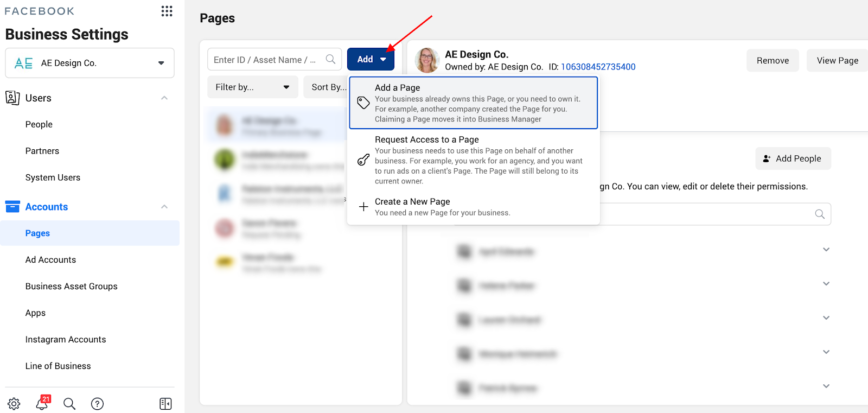868x413 pixels.
Task: Open settings gear in bottom bar
Action: pyautogui.click(x=14, y=404)
